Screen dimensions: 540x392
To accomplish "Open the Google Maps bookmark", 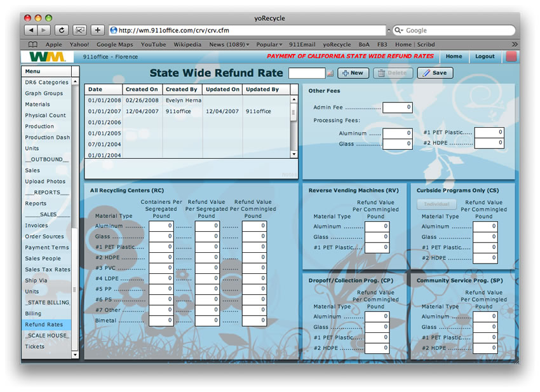I will point(115,44).
